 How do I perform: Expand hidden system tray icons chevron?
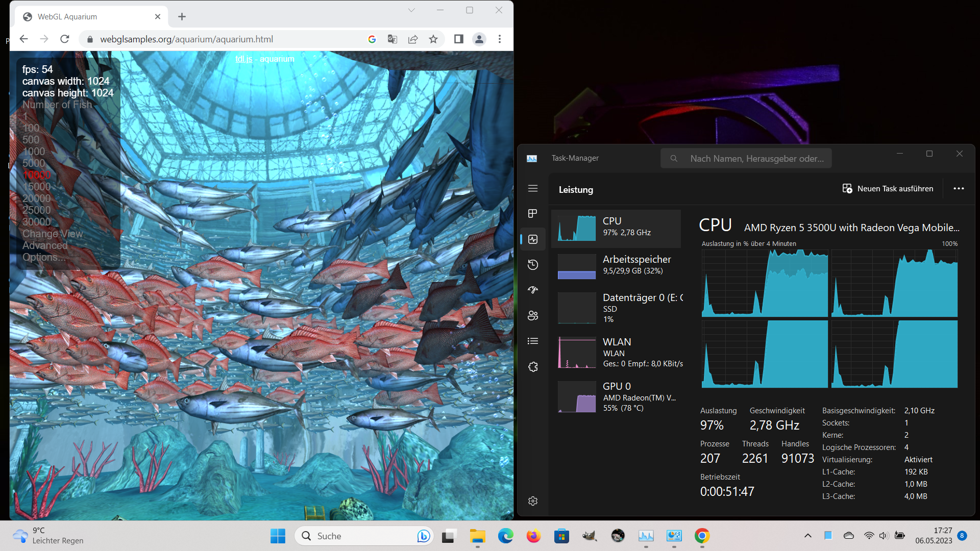(807, 536)
